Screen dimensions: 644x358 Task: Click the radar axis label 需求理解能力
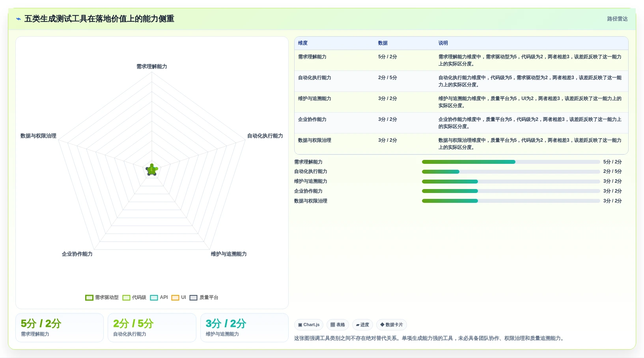pos(152,67)
